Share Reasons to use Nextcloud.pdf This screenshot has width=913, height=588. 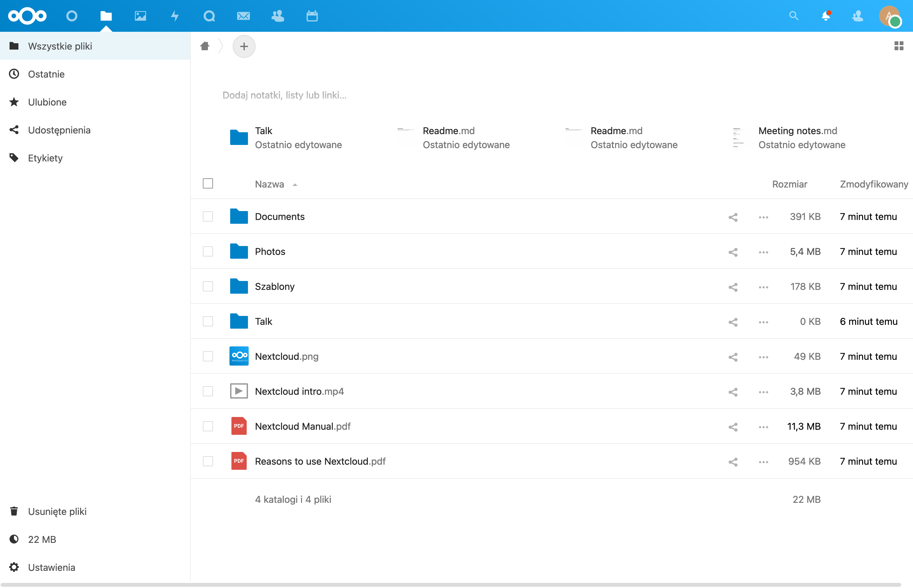733,462
